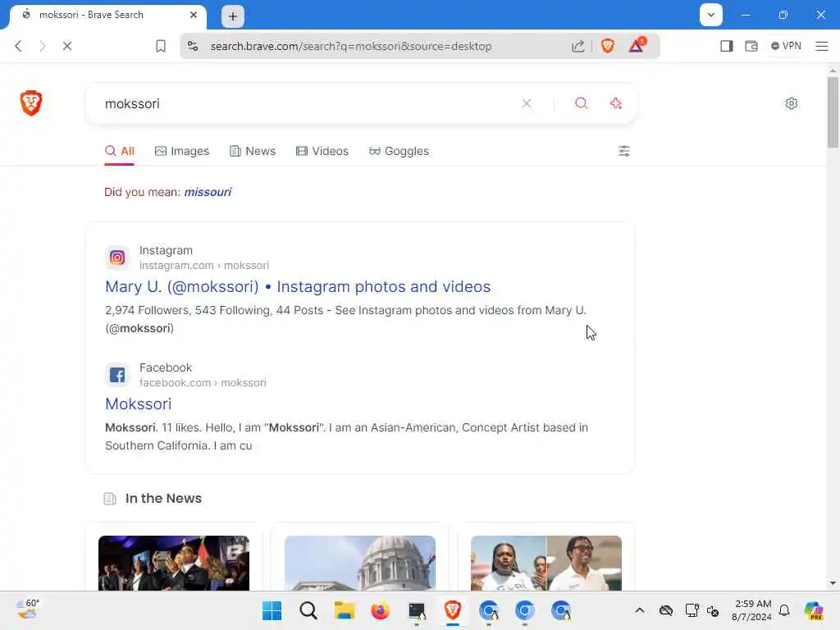The width and height of the screenshot is (840, 630).
Task: Click the Brave Shields icon in address bar
Action: (x=608, y=46)
